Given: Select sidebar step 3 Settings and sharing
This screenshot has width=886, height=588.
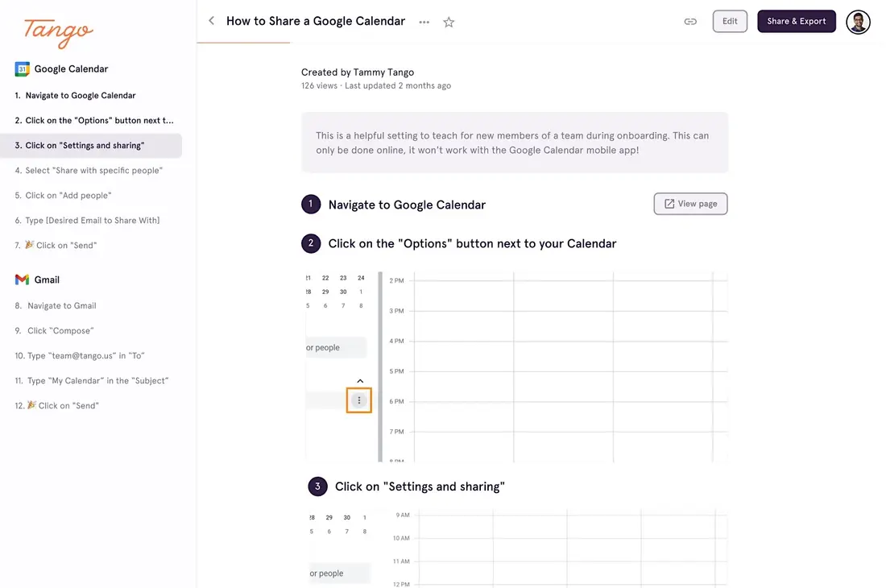Looking at the screenshot, I should point(91,145).
